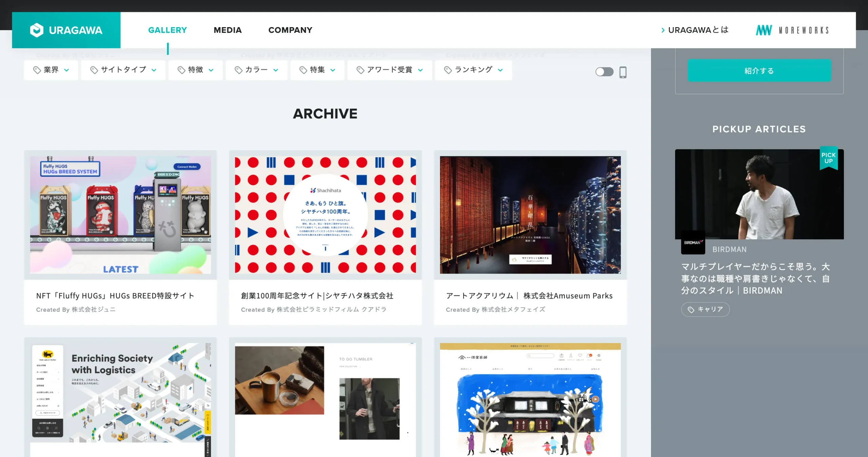Expand the 特徴 filter chevron
868x457 pixels.
211,70
